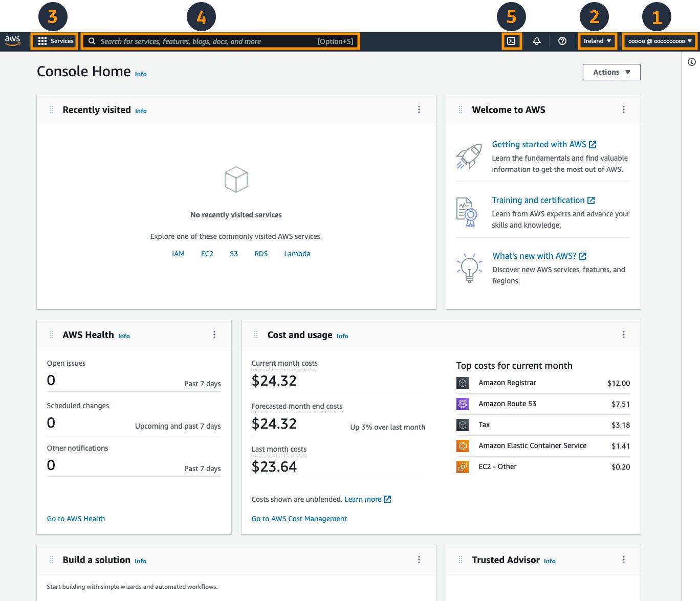Click the Tax service icon in Top costs
Screen dimensions: 700x601
462,425
